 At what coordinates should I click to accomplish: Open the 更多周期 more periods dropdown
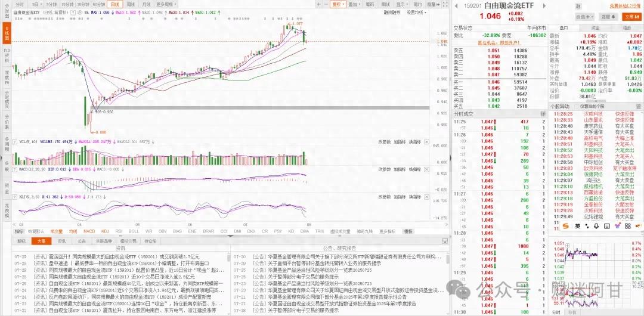coord(165,4)
